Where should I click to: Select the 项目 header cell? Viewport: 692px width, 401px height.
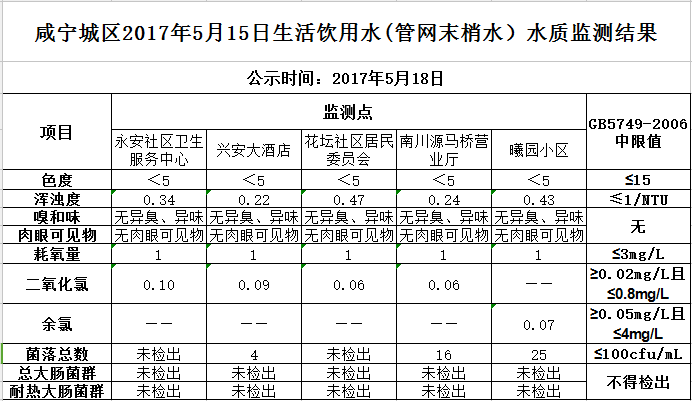pyautogui.click(x=57, y=131)
